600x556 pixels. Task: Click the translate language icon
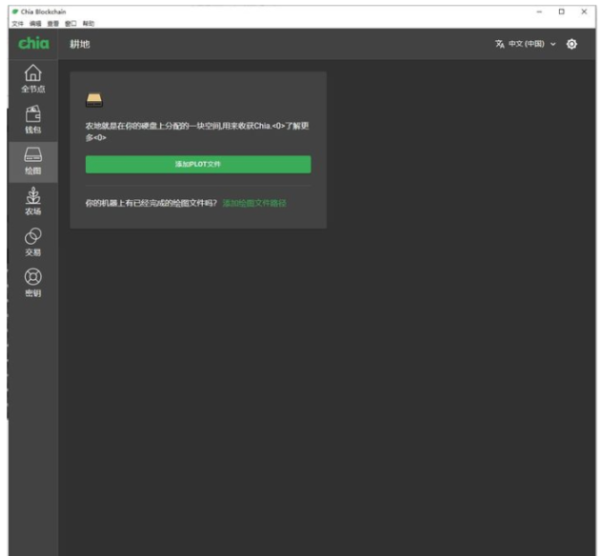click(x=499, y=44)
